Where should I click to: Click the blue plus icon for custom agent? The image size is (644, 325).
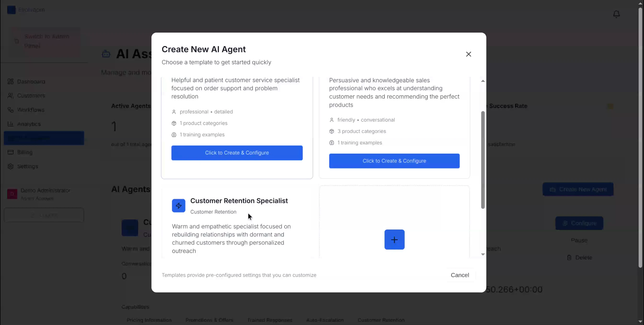[x=394, y=239]
